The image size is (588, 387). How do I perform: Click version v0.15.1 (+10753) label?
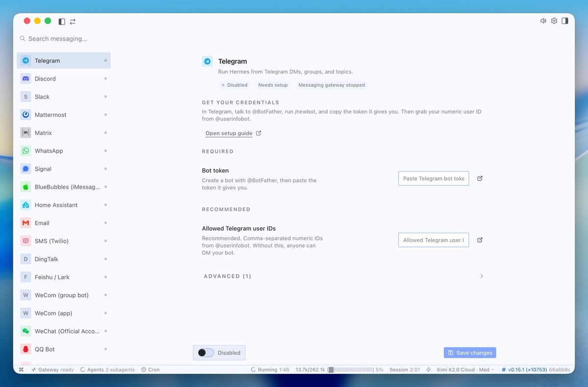point(524,369)
